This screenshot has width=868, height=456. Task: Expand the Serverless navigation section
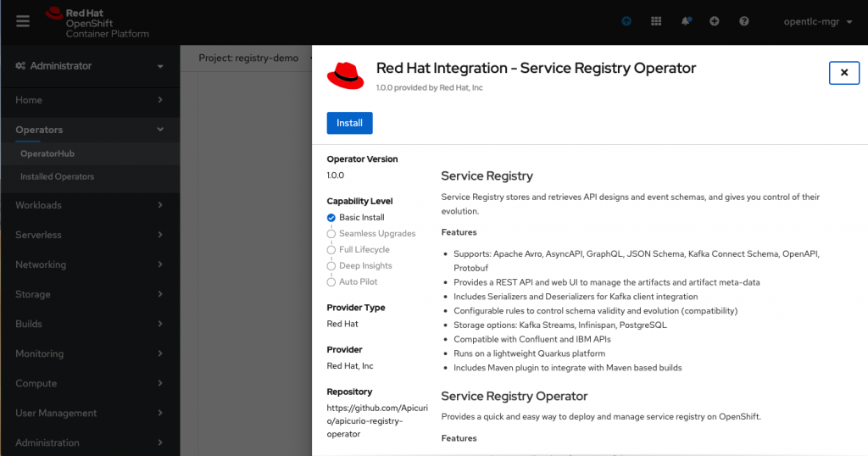[x=90, y=235]
